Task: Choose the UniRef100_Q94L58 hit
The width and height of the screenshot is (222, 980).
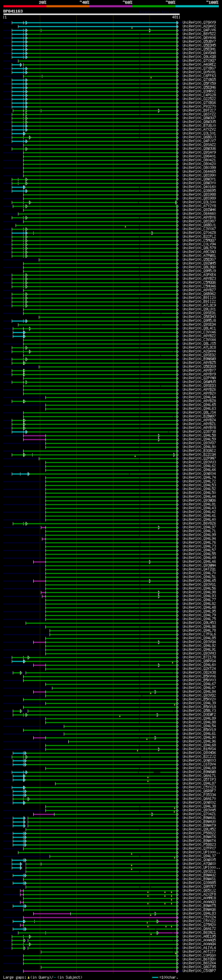Action: (199, 436)
